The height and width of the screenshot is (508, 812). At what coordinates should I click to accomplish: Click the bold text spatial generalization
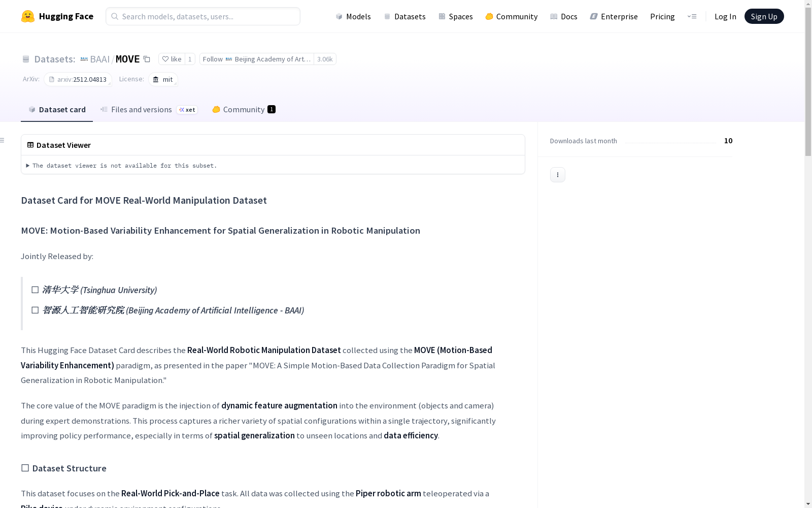[254, 435]
